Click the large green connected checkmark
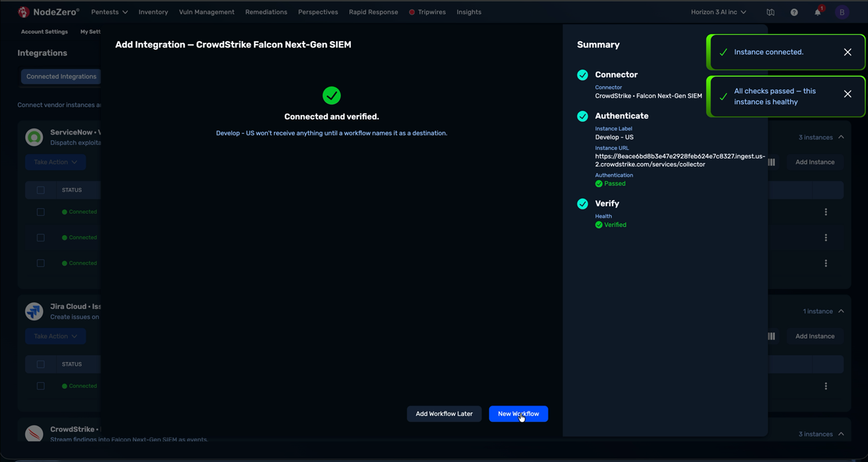The image size is (868, 462). (332, 96)
